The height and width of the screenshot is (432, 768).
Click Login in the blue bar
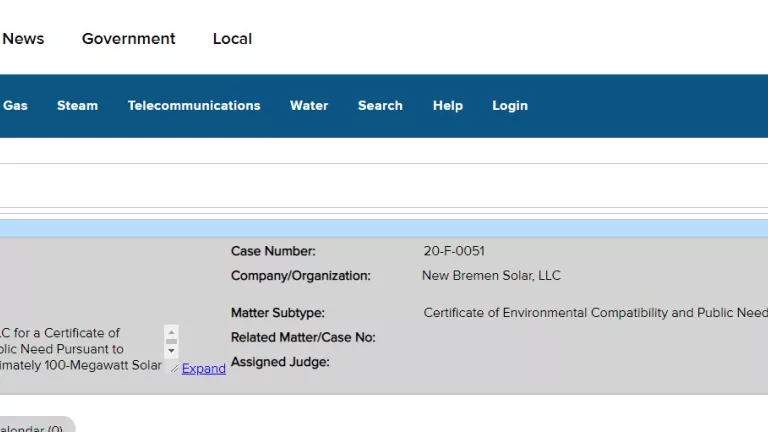(510, 106)
